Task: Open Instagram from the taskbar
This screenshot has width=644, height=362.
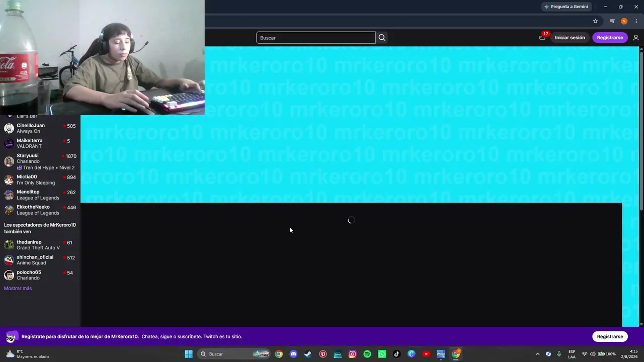Action: (x=352, y=354)
